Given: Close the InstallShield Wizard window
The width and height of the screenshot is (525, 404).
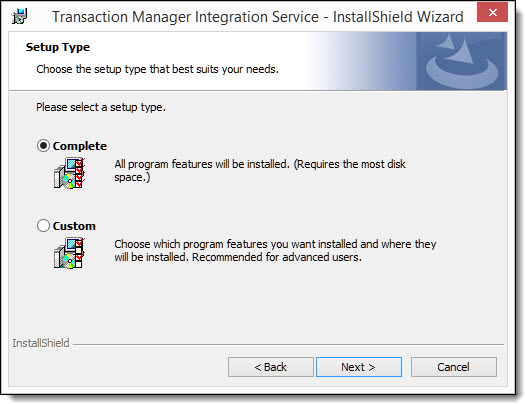Looking at the screenshot, I should pyautogui.click(x=493, y=12).
